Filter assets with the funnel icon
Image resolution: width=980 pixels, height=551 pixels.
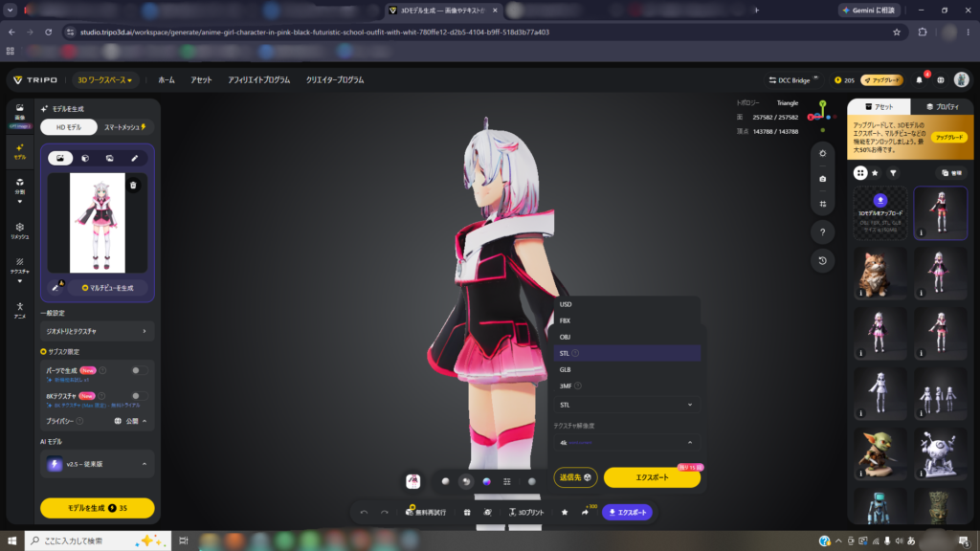click(893, 173)
